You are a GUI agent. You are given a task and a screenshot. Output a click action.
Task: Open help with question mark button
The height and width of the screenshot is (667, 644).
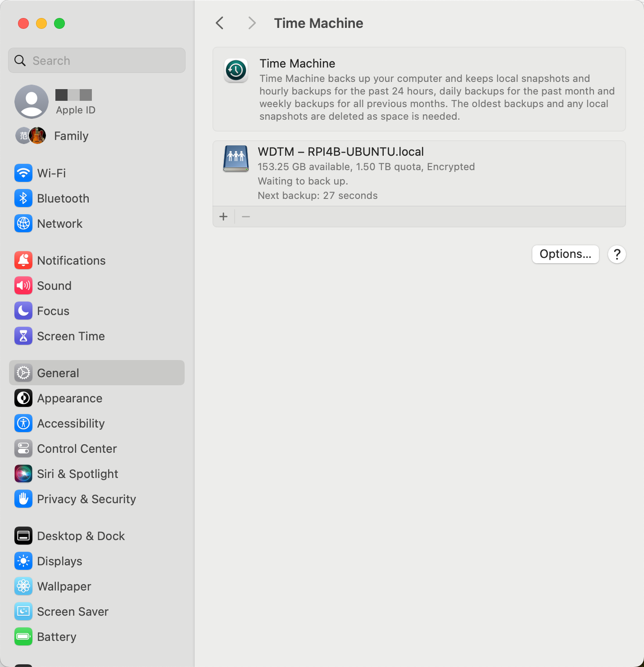[617, 254]
